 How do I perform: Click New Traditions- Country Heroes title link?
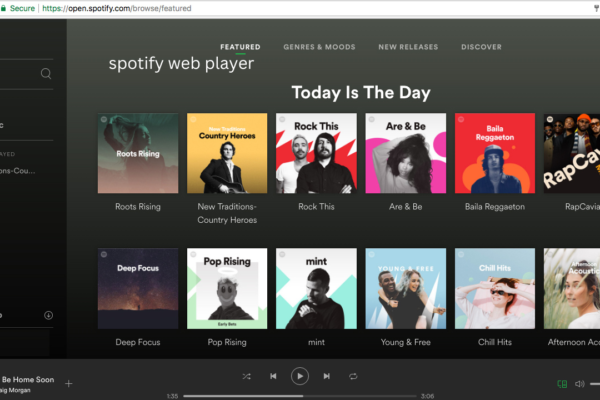pyautogui.click(x=227, y=213)
